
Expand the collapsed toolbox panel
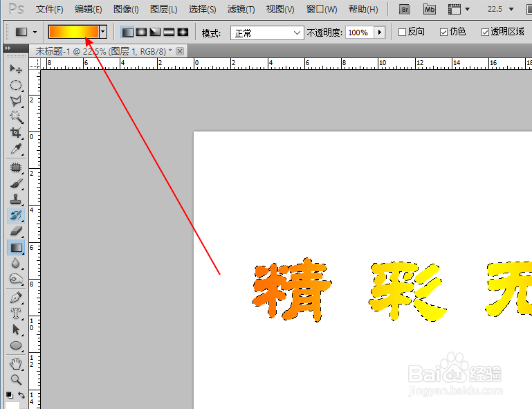pyautogui.click(x=8, y=48)
